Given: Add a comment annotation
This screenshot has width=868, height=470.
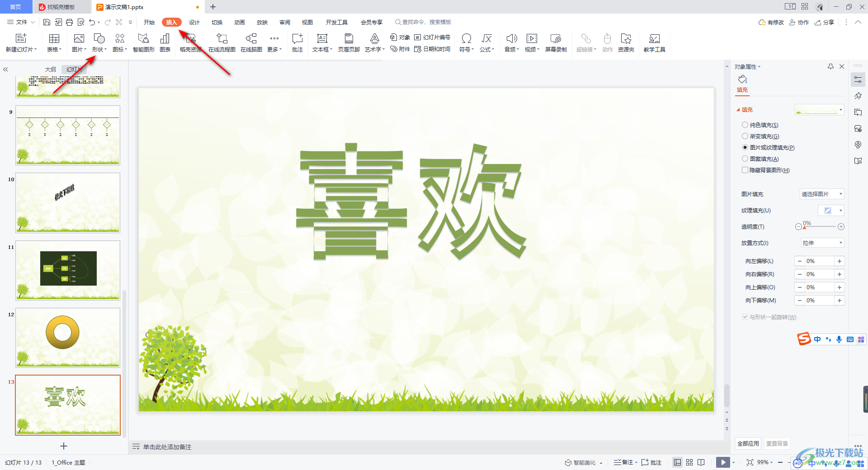Looking at the screenshot, I should click(297, 43).
